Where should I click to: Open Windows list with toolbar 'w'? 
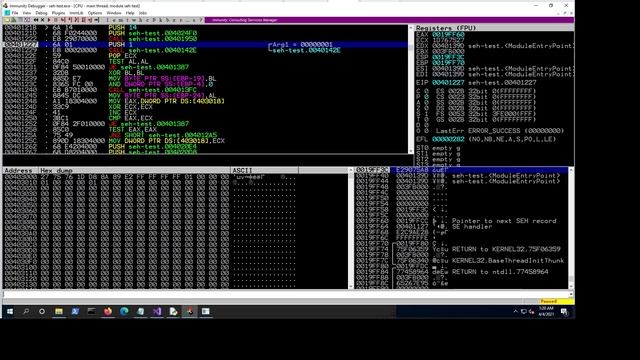click(134, 20)
